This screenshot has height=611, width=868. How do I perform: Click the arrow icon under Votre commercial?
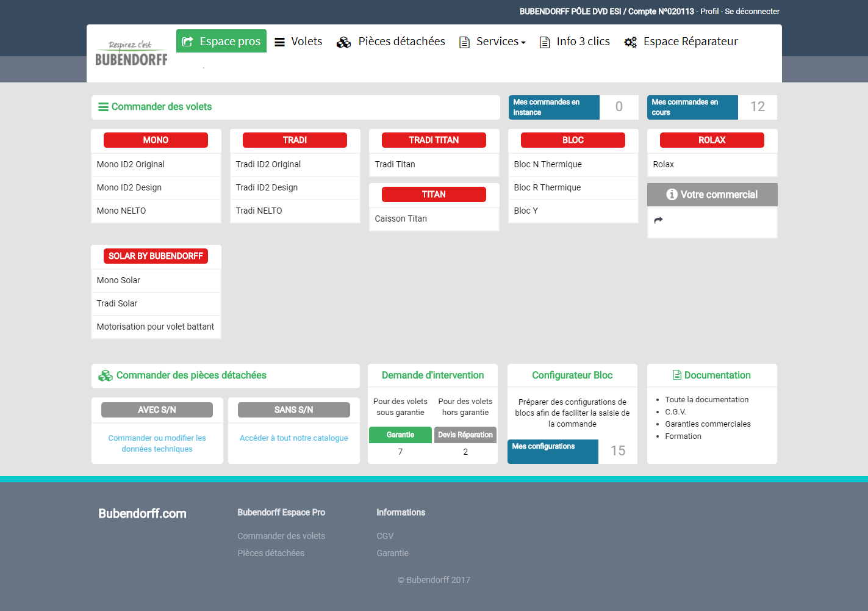[658, 220]
